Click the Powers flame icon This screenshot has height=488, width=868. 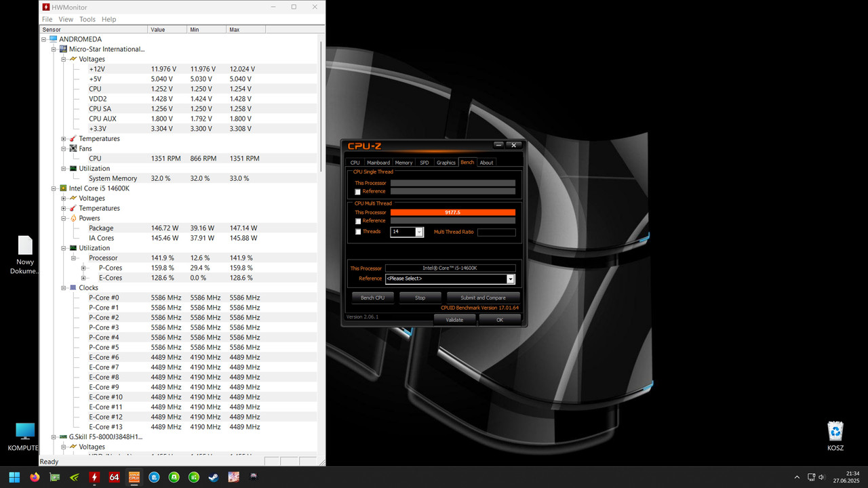coord(73,218)
